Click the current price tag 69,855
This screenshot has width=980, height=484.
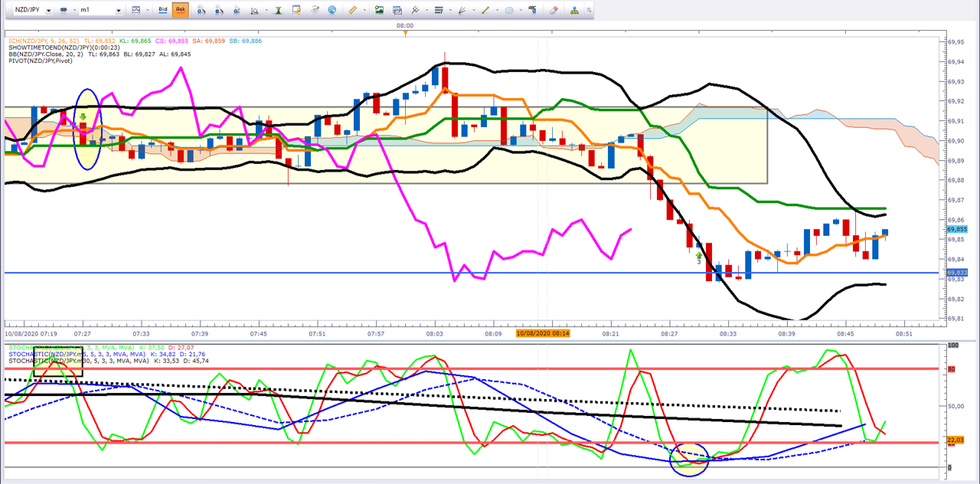[x=957, y=229]
